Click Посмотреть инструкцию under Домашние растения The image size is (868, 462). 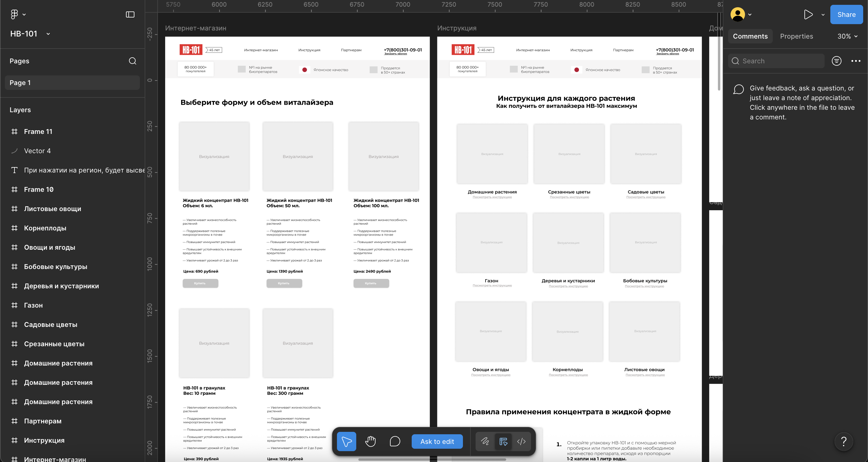[x=492, y=197]
